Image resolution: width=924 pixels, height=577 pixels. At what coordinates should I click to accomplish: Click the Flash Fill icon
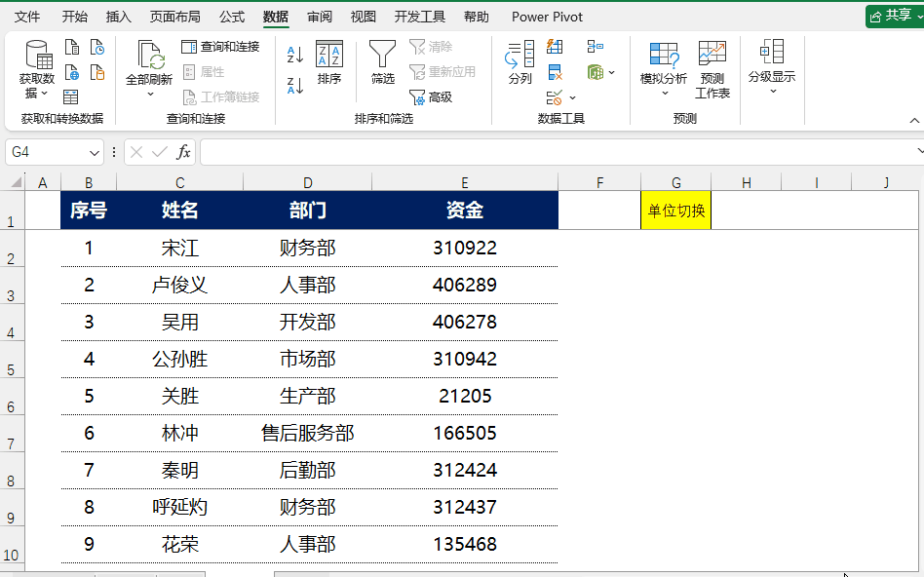point(555,47)
